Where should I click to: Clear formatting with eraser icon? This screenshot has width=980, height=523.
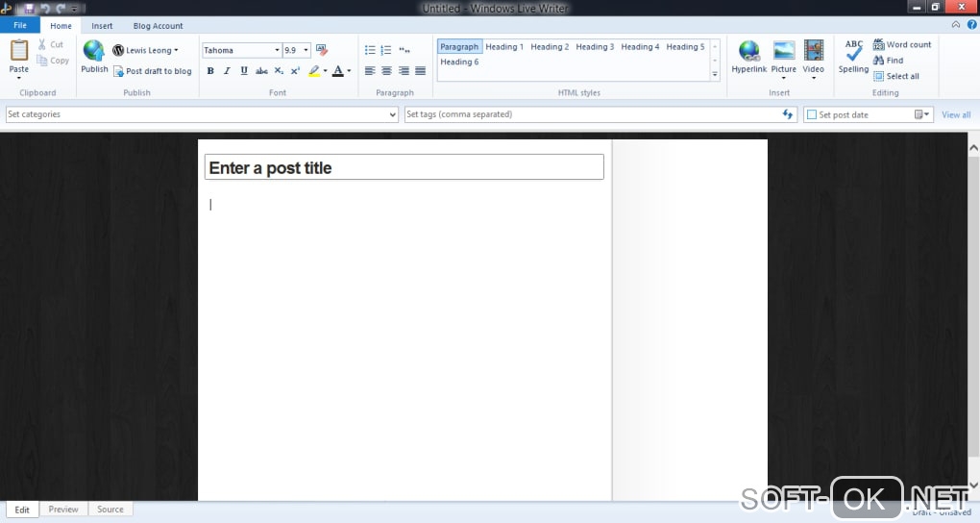pos(321,50)
